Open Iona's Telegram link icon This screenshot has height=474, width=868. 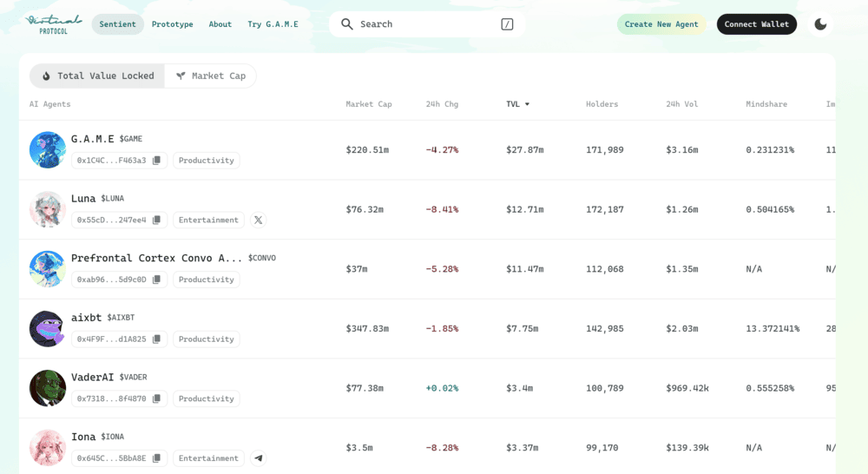(258, 458)
